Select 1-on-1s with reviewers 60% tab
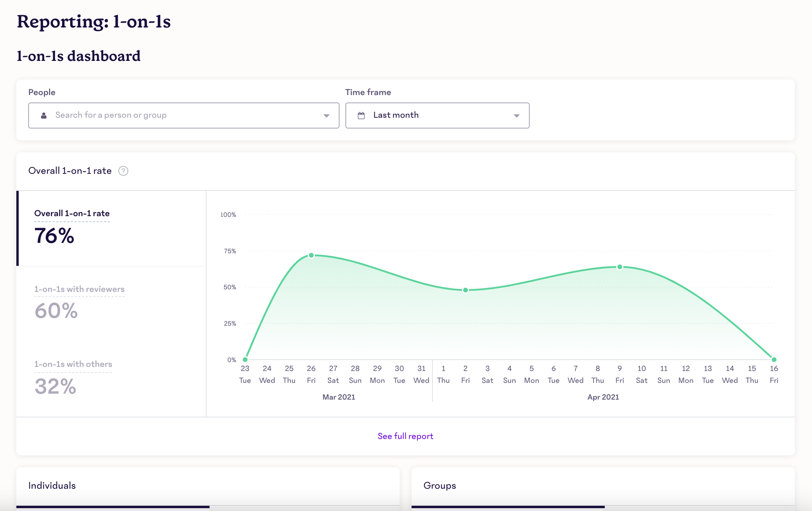Viewport: 812px width, 511px height. [111, 304]
